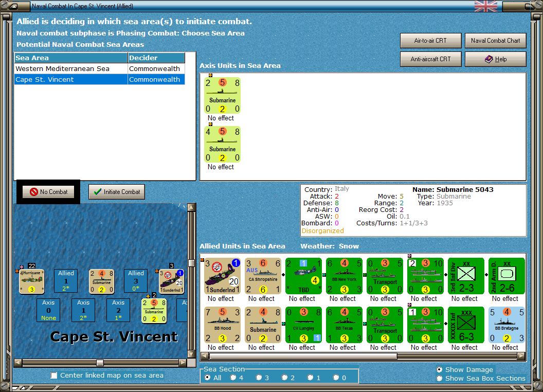Click the Decider column header
Image resolution: width=543 pixels, height=392 pixels.
[x=156, y=58]
